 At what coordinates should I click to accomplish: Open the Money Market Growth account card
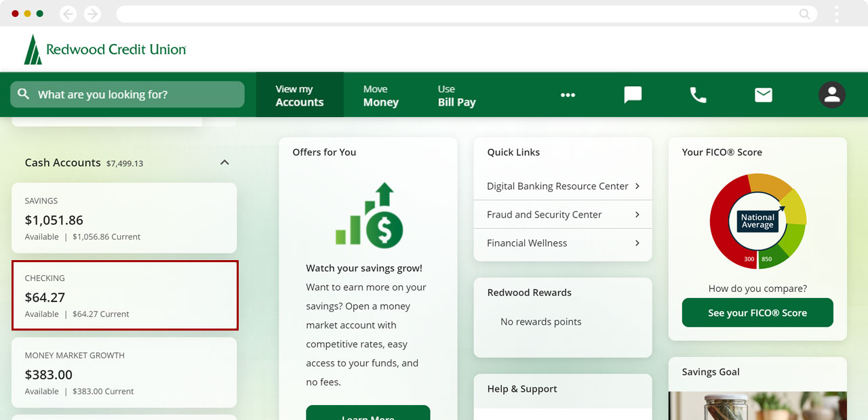click(x=124, y=373)
